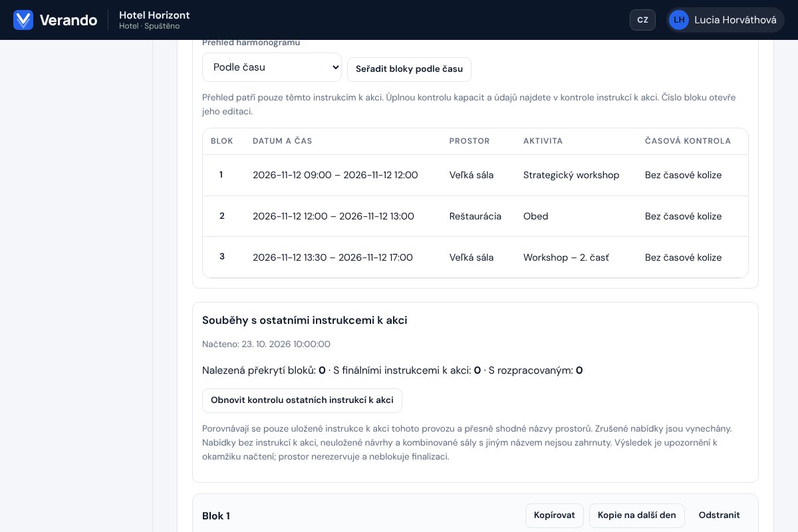Click the Prostor column header

[469, 141]
